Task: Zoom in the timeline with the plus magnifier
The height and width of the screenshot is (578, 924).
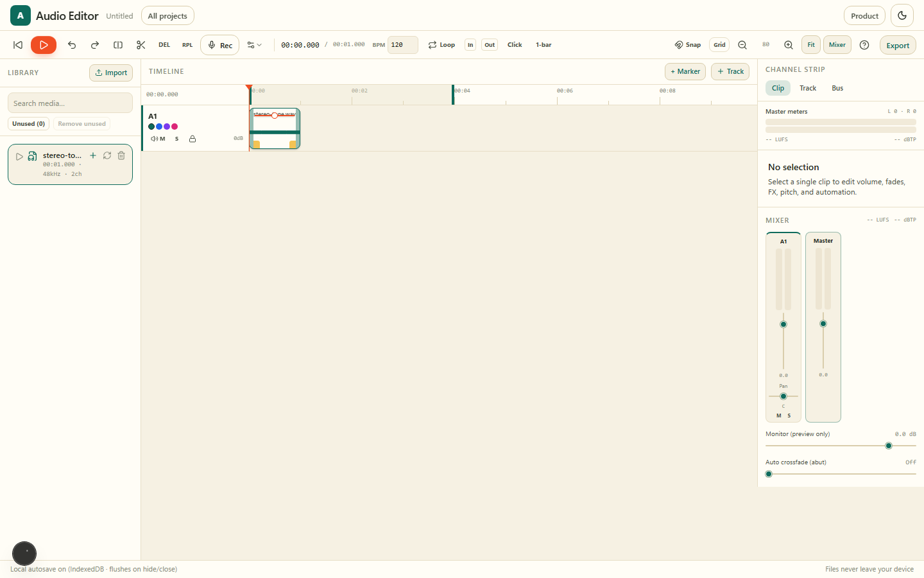Action: (789, 45)
